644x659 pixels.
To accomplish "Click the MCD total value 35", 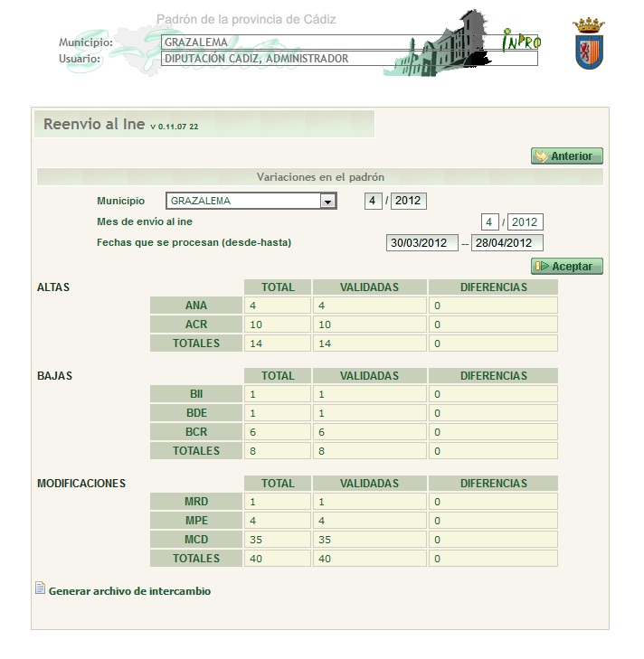I will (277, 540).
